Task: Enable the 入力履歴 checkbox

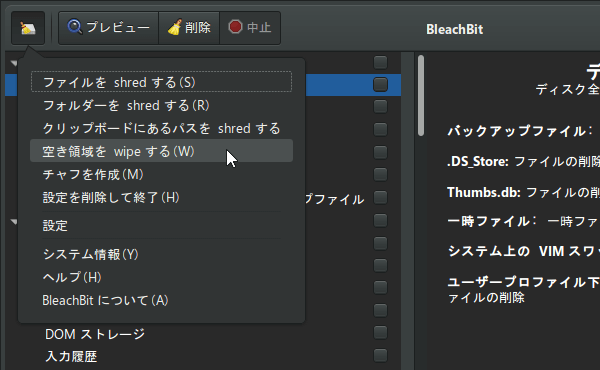Action: point(380,355)
